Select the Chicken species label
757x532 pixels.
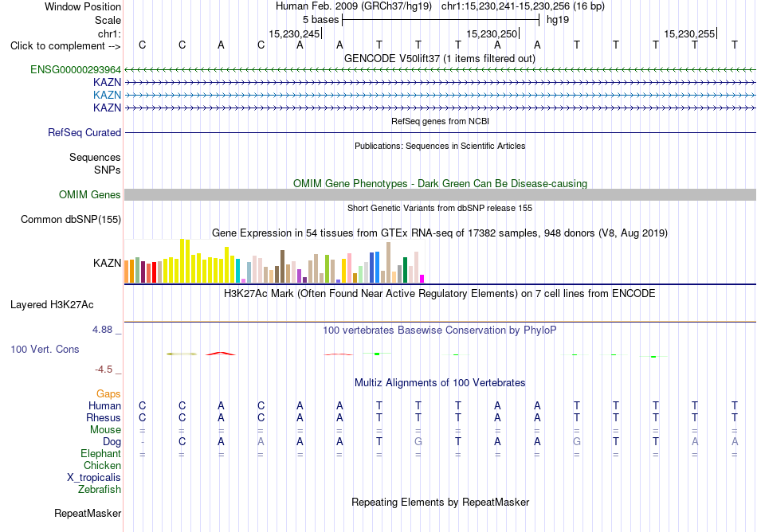[x=102, y=465]
